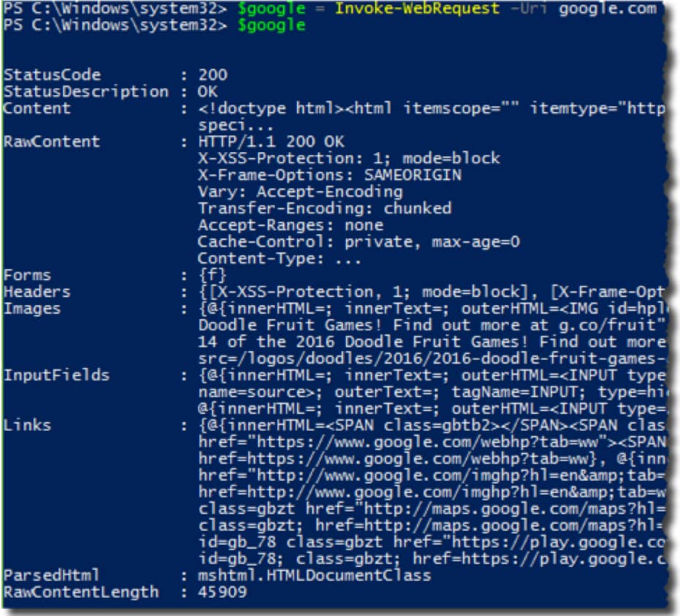Click the X-Frame-Options: SAMEORIGIN header line
The width and height of the screenshot is (680, 616).
click(x=330, y=175)
